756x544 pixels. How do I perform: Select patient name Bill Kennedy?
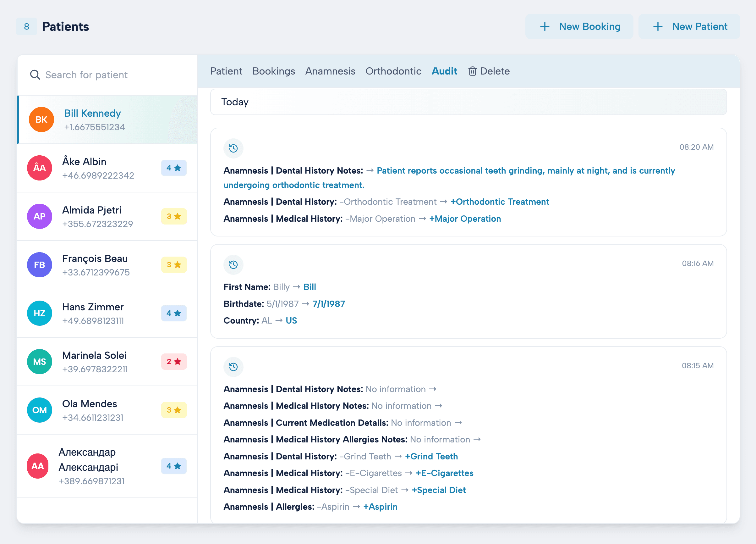[x=92, y=113]
